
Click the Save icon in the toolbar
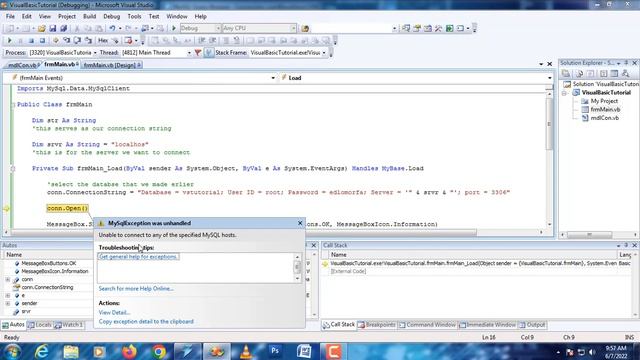point(53,29)
